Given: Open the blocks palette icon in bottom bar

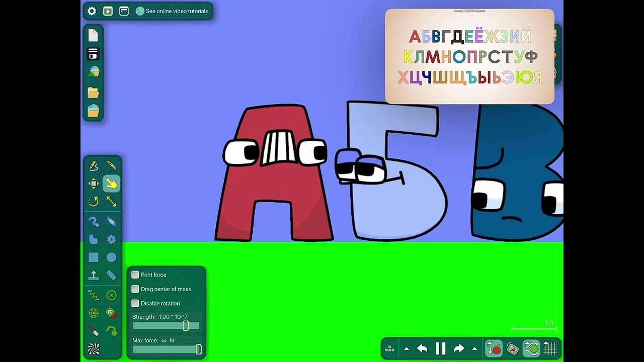Looking at the screenshot, I should [389, 348].
